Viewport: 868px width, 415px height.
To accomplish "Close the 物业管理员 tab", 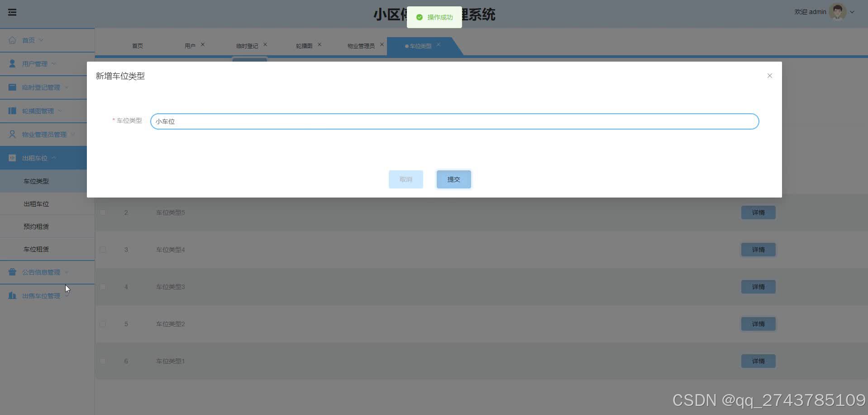I will [x=382, y=44].
